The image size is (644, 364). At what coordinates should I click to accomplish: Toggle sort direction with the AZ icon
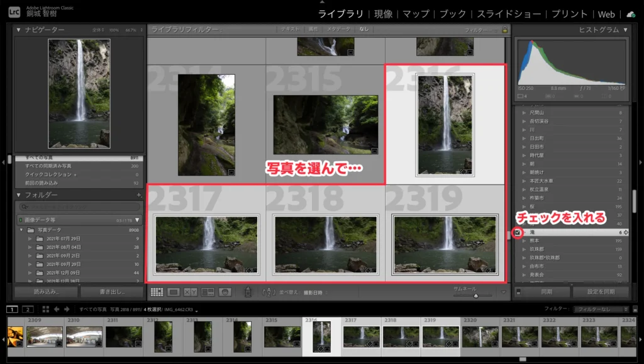click(268, 292)
